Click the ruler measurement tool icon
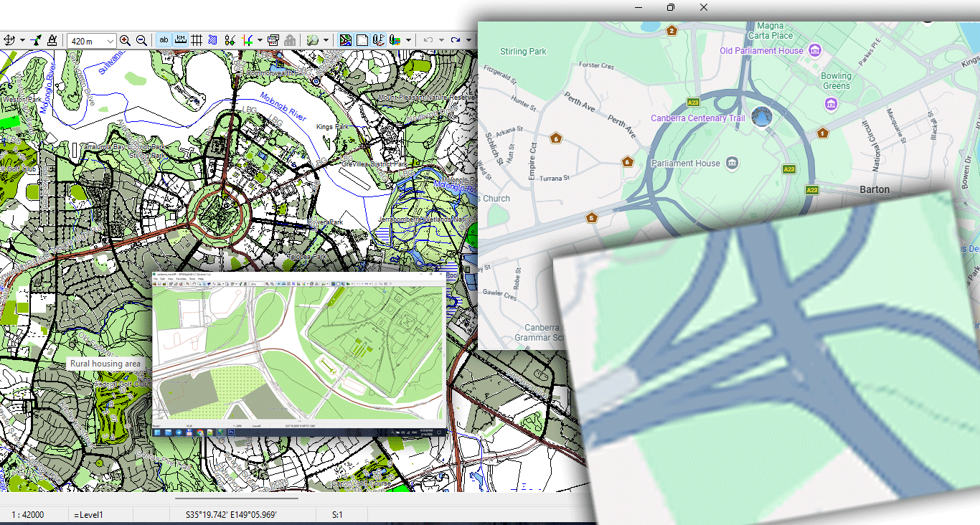Image resolution: width=980 pixels, height=525 pixels. [53, 40]
